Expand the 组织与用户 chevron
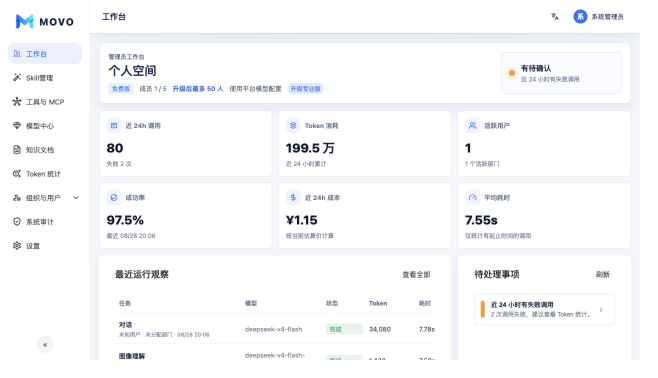 tap(76, 198)
